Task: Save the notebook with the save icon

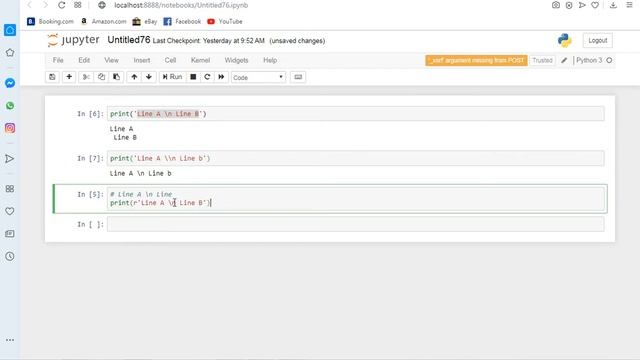Action: click(52, 77)
